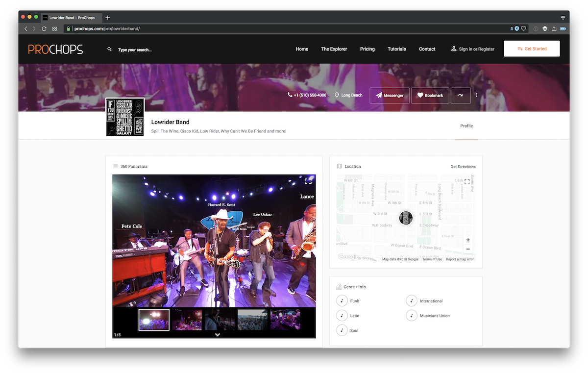
Task: Open a new browser tab
Action: click(x=107, y=18)
